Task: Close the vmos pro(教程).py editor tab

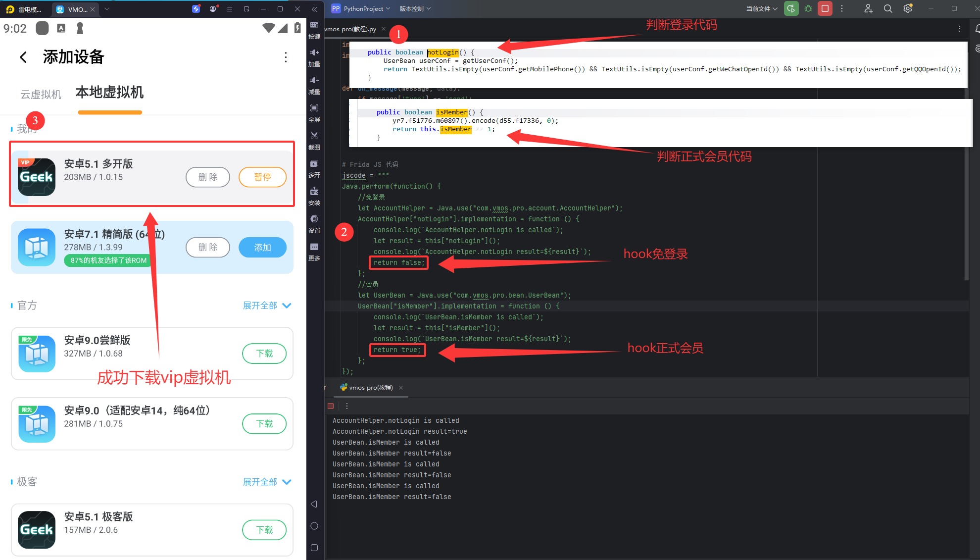Action: pos(384,29)
